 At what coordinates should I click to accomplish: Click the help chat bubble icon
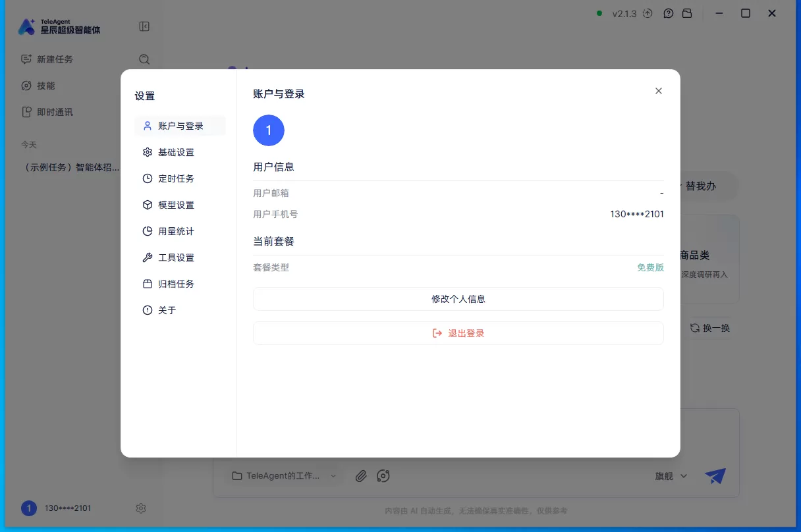(669, 13)
